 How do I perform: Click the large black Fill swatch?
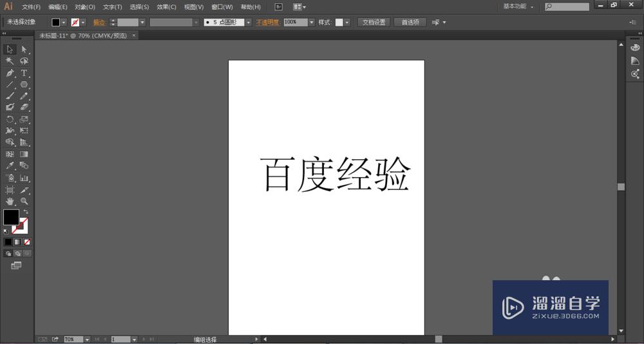tap(11, 217)
